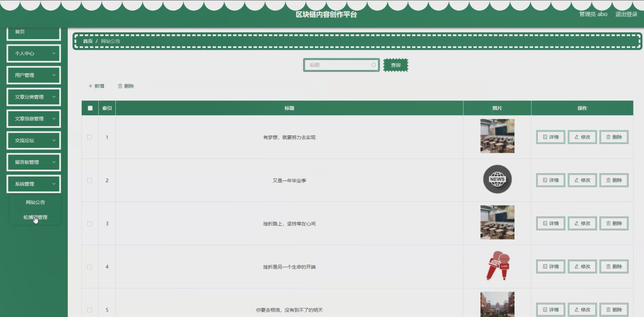Open 详情 for row 又是一年毕业季
Image resolution: width=644 pixels, height=317 pixels.
coord(550,180)
